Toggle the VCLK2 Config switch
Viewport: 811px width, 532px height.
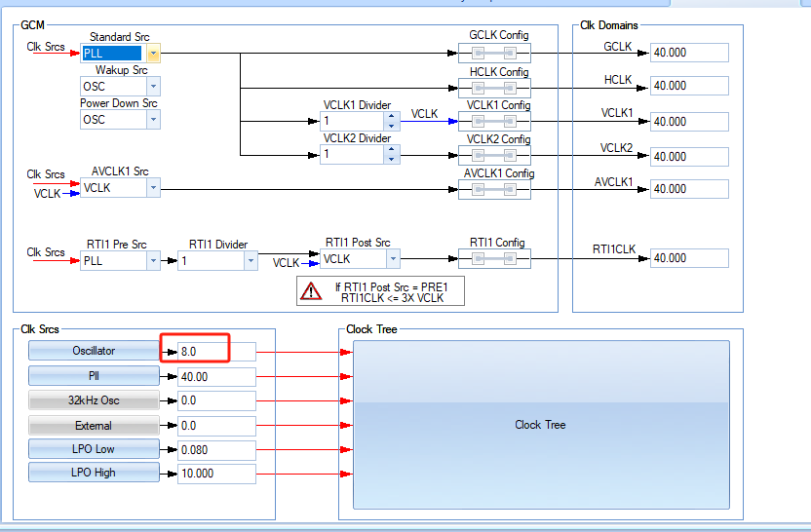click(x=494, y=156)
